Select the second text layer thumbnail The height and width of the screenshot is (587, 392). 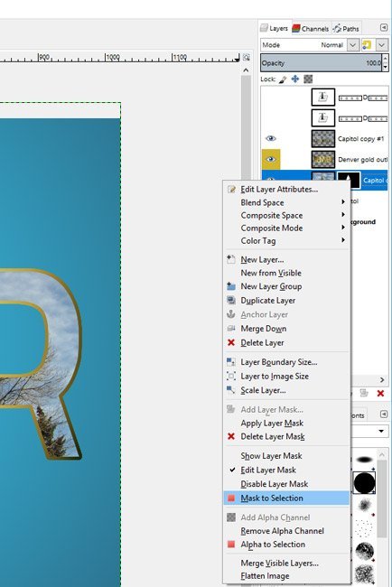click(323, 118)
